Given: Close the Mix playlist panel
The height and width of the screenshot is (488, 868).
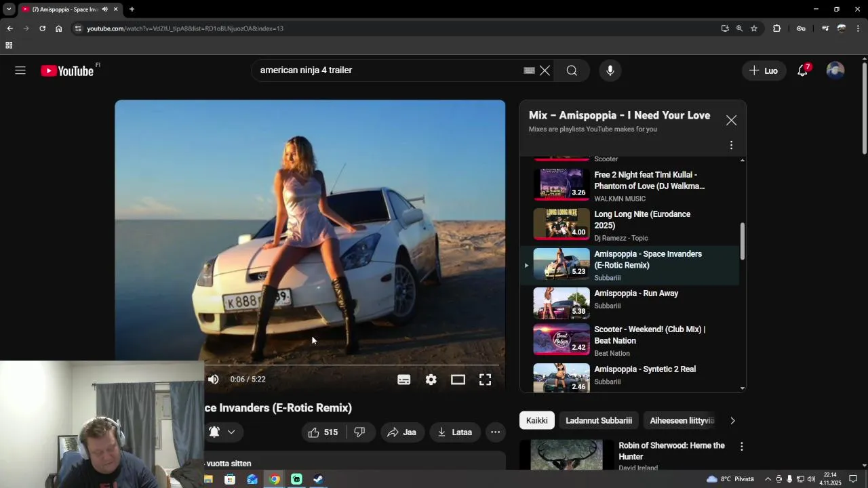Looking at the screenshot, I should (731, 120).
